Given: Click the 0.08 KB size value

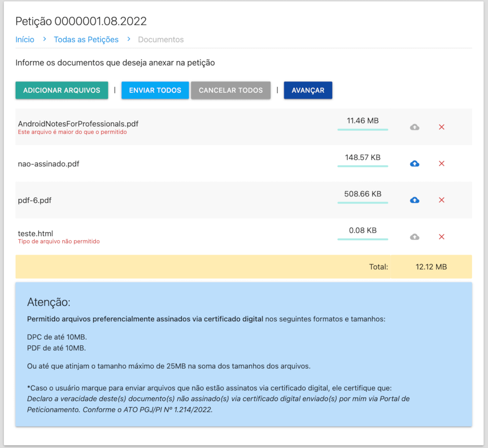Looking at the screenshot, I should click(x=363, y=230).
